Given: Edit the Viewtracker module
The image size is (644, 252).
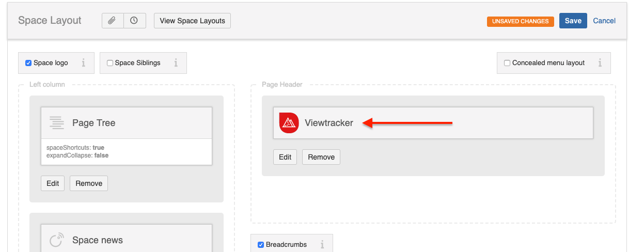Looking at the screenshot, I should click(285, 157).
